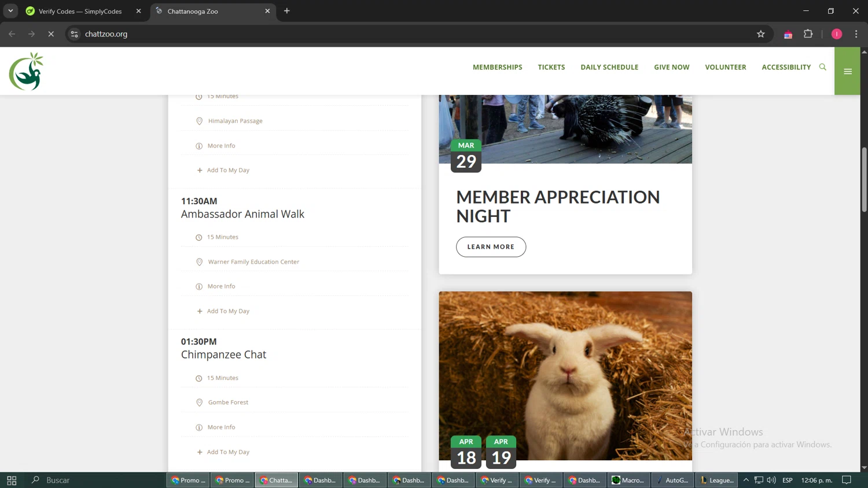Click the APR 18 date badge
The height and width of the screenshot is (488, 868).
coord(466,452)
